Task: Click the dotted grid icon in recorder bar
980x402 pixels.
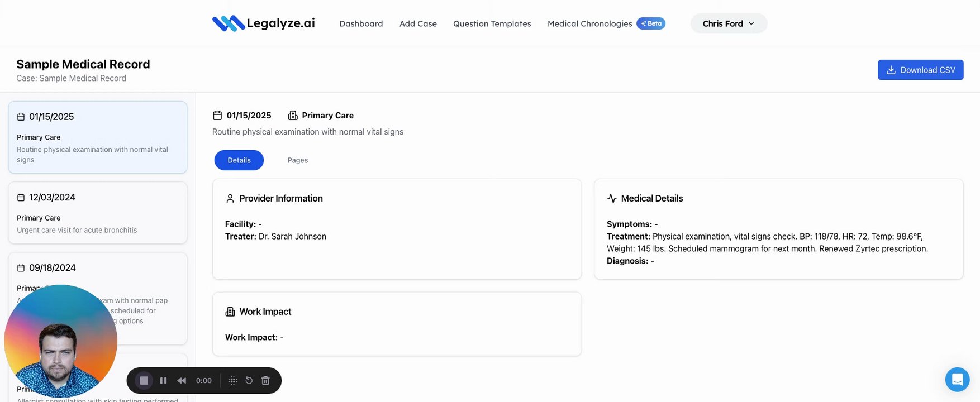Action: (x=233, y=381)
